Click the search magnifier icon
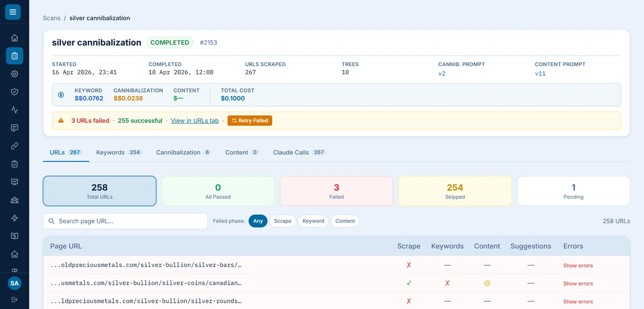 coord(51,221)
